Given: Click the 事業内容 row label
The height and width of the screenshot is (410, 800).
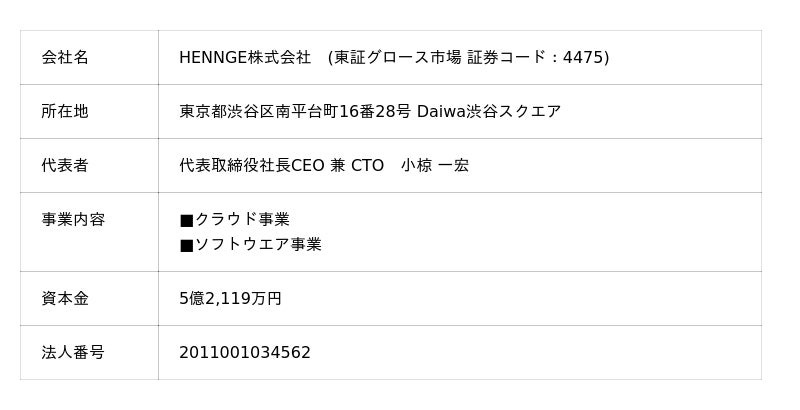Looking at the screenshot, I should tap(73, 220).
